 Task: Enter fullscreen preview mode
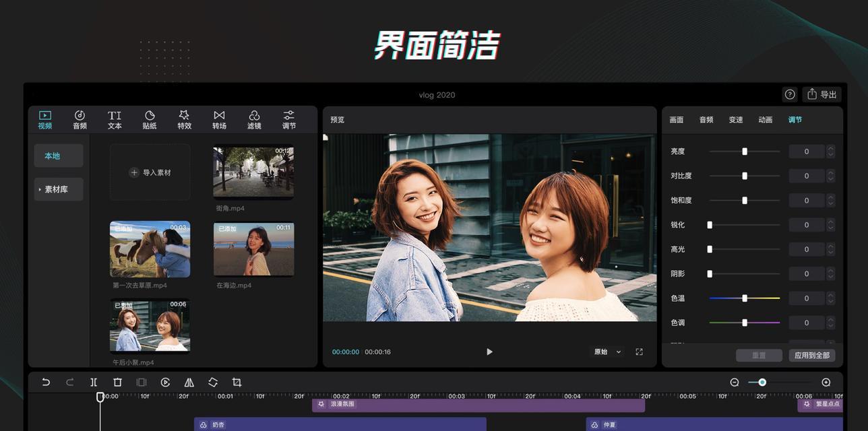640,352
